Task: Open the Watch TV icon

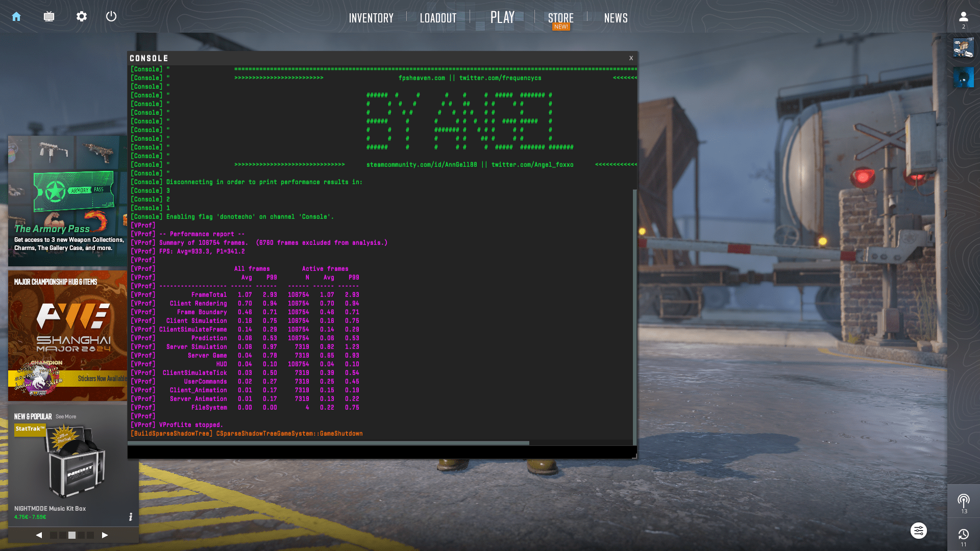Action: point(49,17)
